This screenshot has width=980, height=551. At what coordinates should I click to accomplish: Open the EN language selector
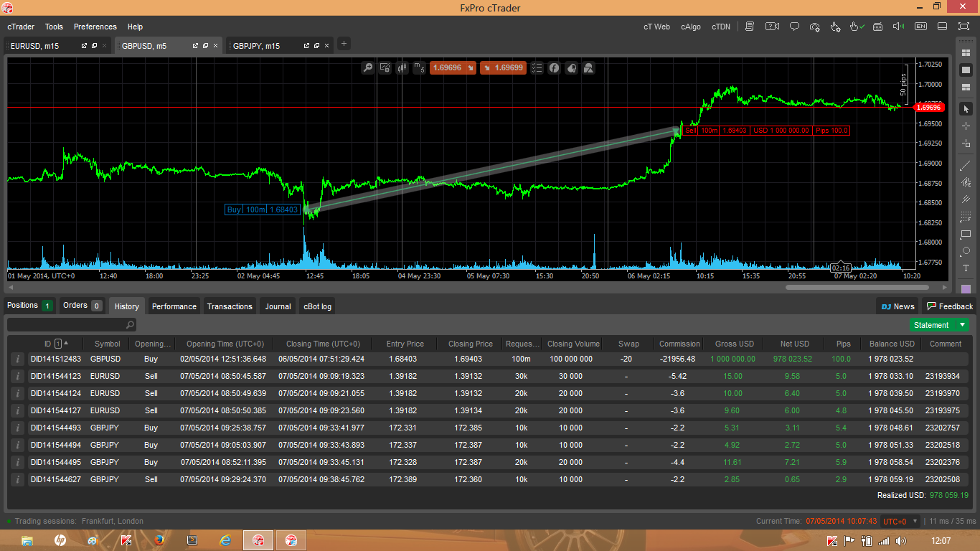[x=920, y=27]
